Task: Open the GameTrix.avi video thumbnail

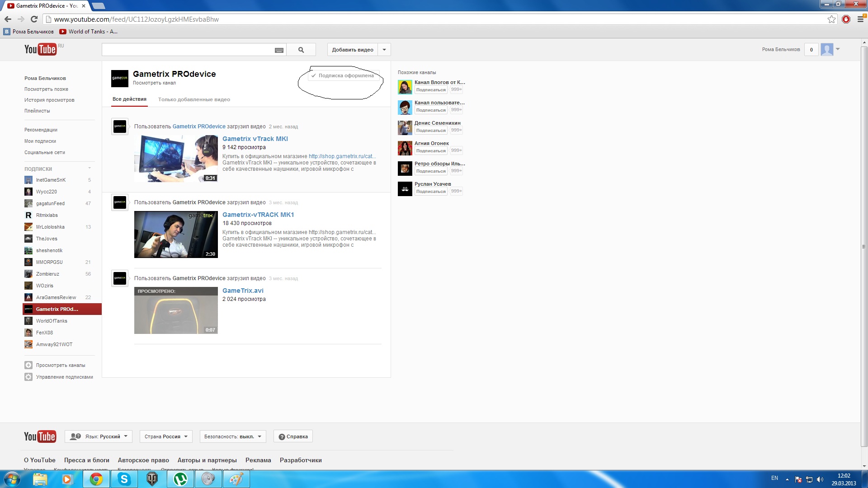Action: pos(176,310)
